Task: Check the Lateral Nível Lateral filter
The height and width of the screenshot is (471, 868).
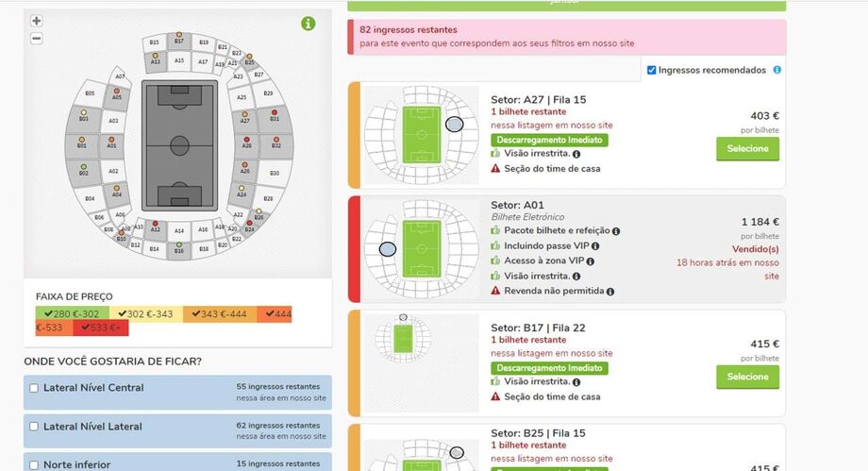Action: point(35,427)
